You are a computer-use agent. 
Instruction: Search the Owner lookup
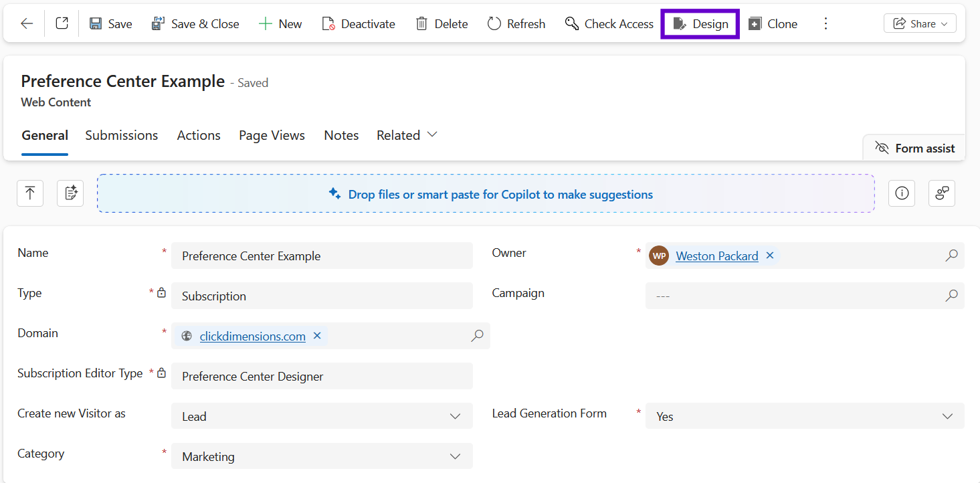951,256
